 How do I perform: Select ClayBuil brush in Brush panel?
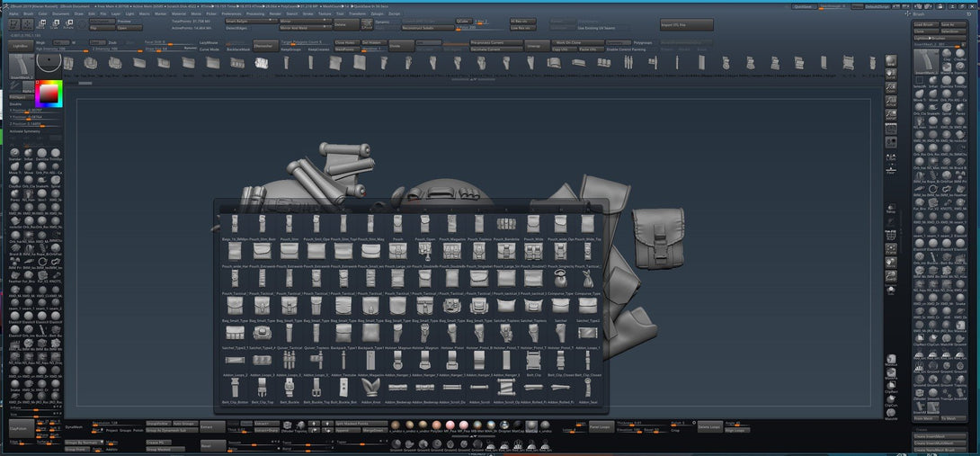(x=959, y=53)
